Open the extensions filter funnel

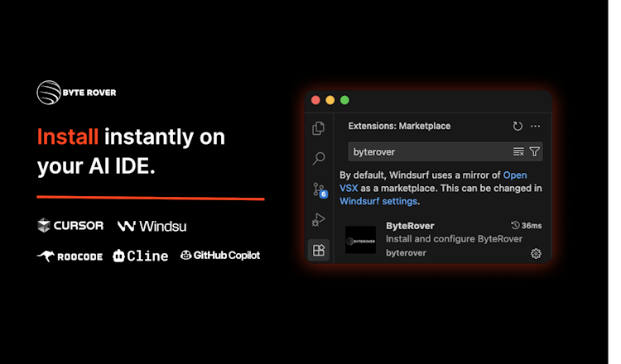tap(534, 151)
